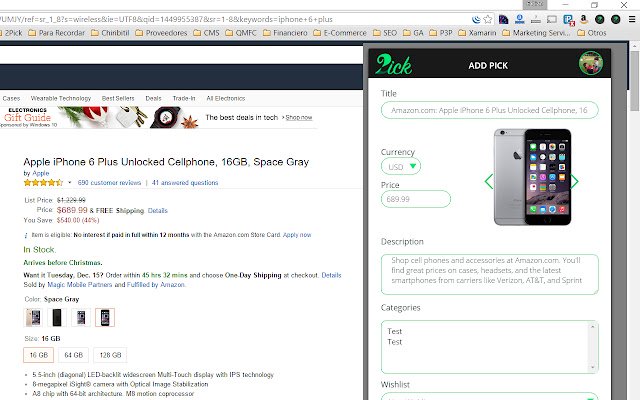Screen dimensions: 640x400
Task: Click shipping Details link next to price
Action: pyautogui.click(x=158, y=211)
